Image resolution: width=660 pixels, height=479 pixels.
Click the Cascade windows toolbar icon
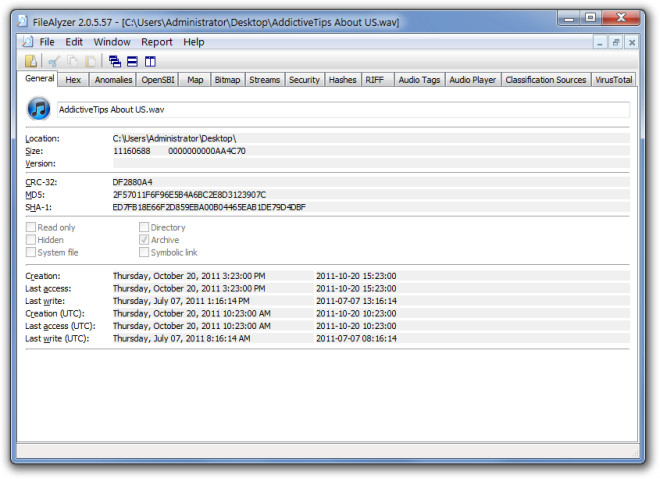coord(114,61)
